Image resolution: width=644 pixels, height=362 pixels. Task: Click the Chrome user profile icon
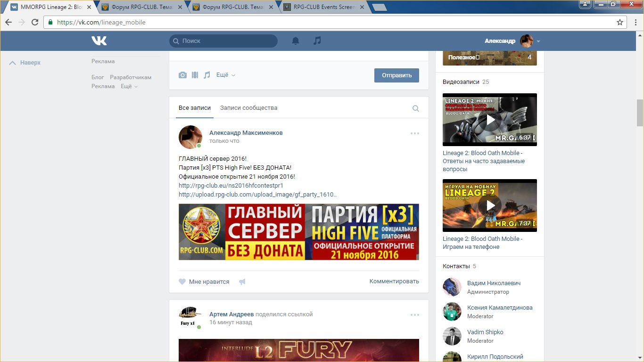(x=585, y=4)
